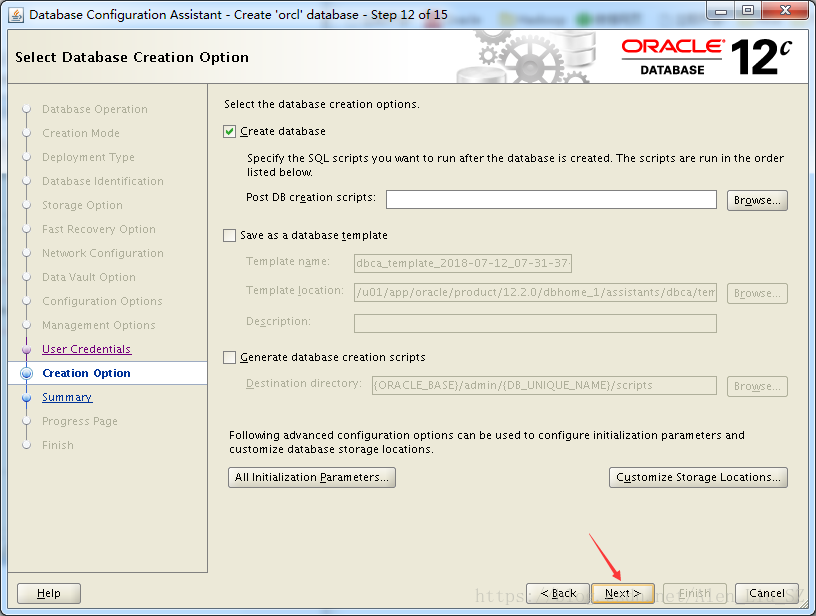Click the Oracle Database 12c logo
This screenshot has width=816, height=616.
click(707, 57)
